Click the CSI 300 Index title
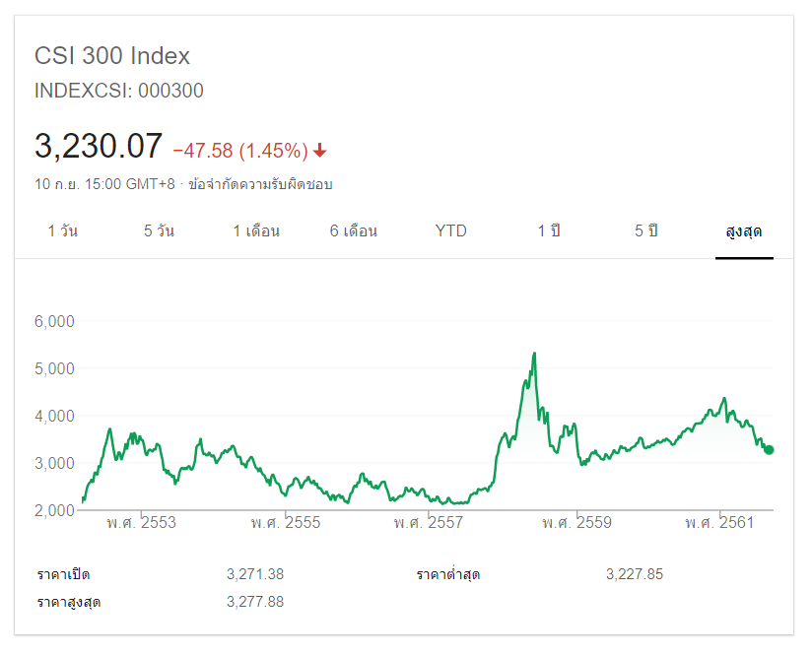This screenshot has width=812, height=656. [x=112, y=56]
